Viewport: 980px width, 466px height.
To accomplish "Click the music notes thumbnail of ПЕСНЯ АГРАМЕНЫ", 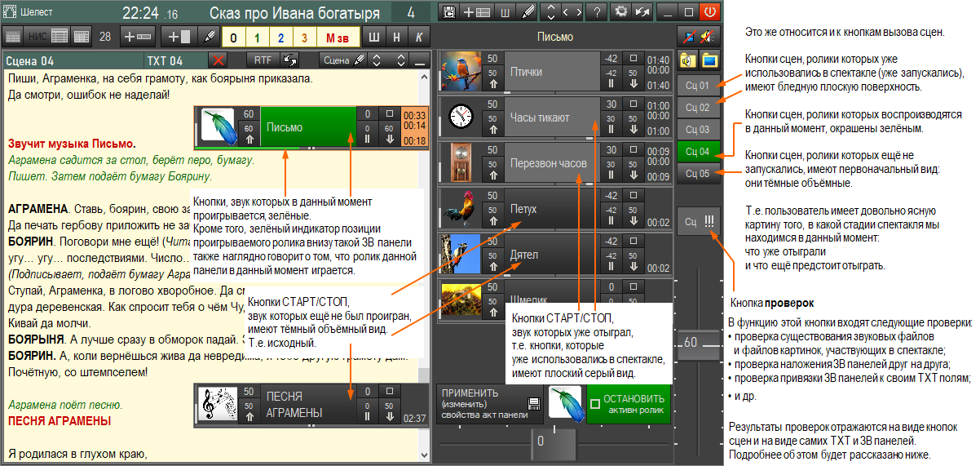I will click(218, 404).
